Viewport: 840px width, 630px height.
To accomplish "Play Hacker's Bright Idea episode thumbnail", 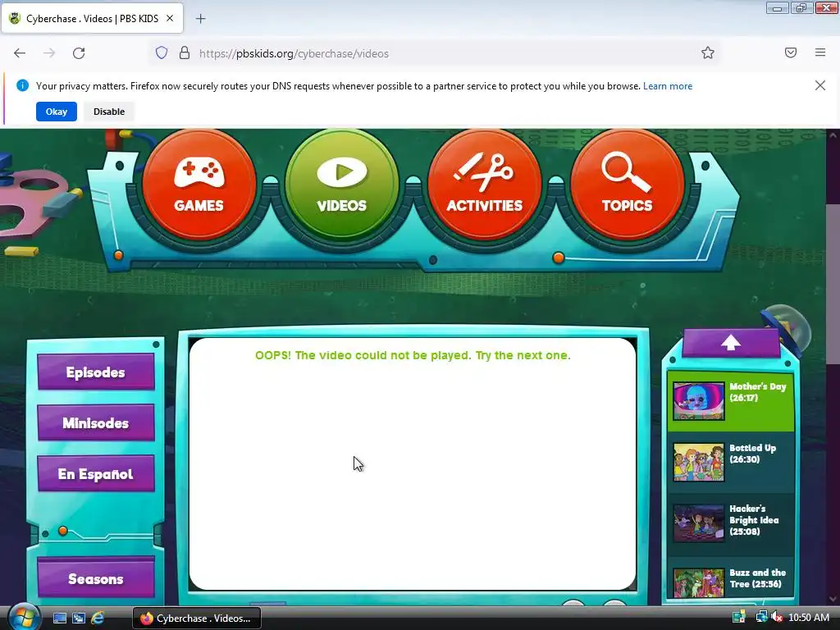I will coord(699,523).
